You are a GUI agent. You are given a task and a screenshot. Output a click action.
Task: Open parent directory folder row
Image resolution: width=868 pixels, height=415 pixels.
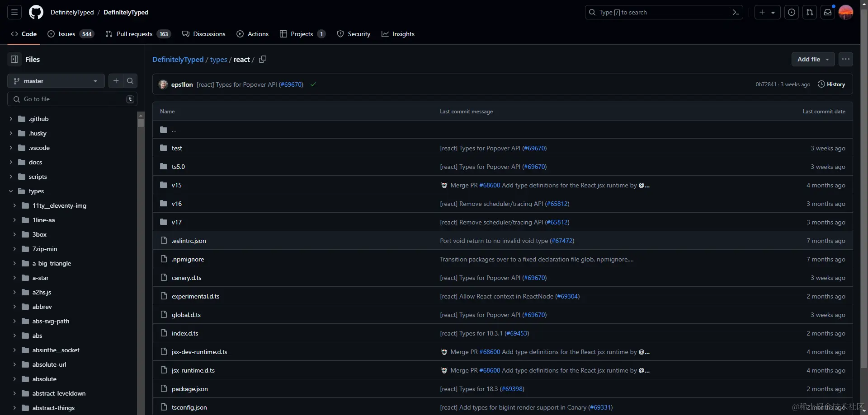(503, 130)
